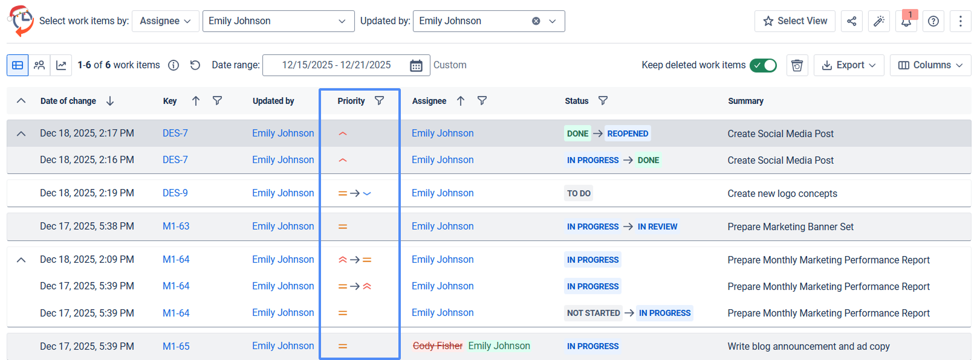Click the Updated by column header

pyautogui.click(x=273, y=101)
